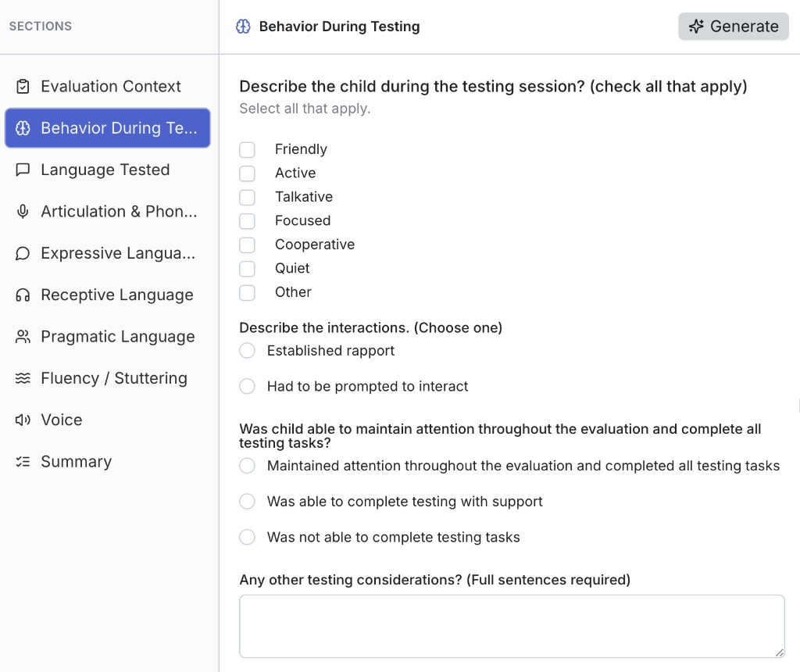Click the brain icon in the sidebar's selected section
Image resolution: width=800 pixels, height=672 pixels.
pos(23,128)
